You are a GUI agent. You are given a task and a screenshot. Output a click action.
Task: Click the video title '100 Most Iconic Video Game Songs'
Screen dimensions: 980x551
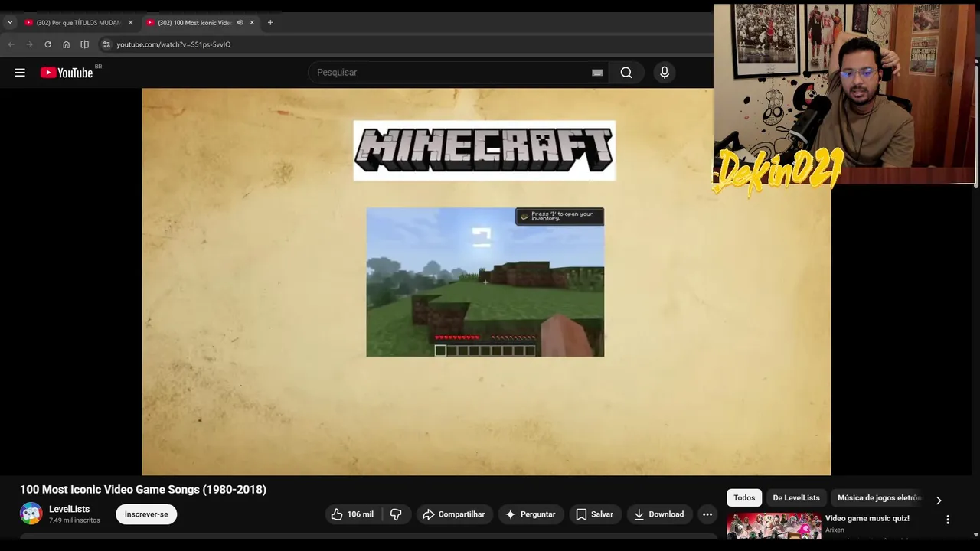tap(143, 490)
